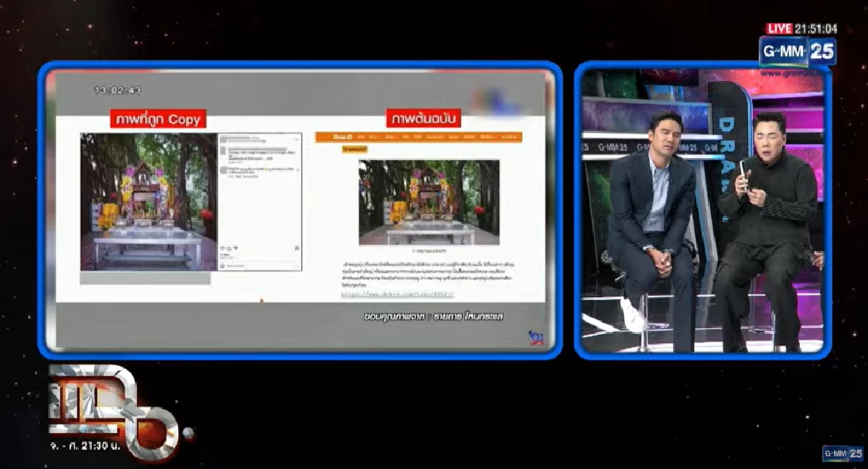Click the studio hosts video panel
The height and width of the screenshot is (469, 868).
(702, 211)
